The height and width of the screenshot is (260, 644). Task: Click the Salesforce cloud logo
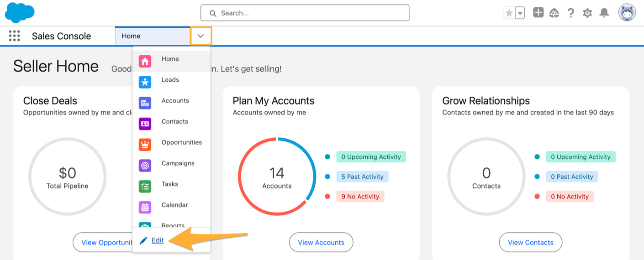pos(20,12)
